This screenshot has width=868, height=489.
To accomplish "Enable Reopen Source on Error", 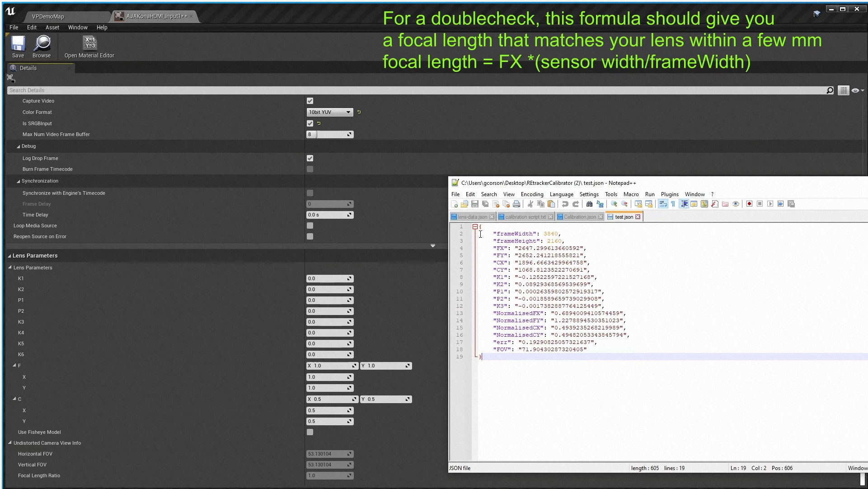I will tap(310, 236).
